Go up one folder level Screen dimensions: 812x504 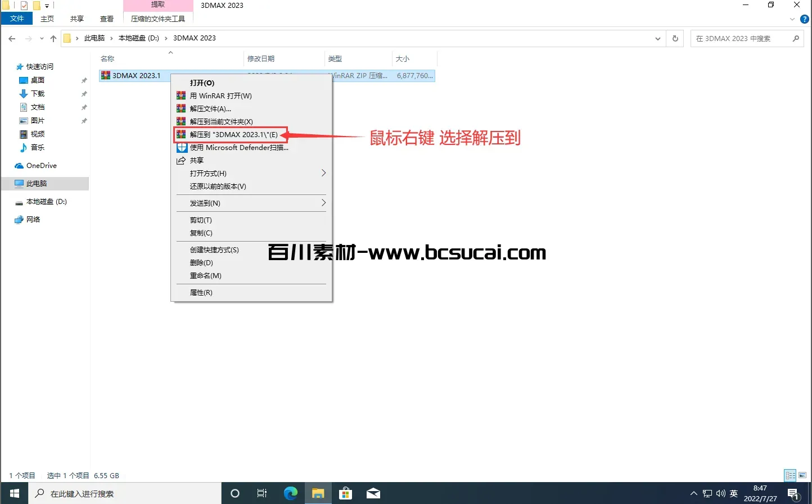(53, 38)
